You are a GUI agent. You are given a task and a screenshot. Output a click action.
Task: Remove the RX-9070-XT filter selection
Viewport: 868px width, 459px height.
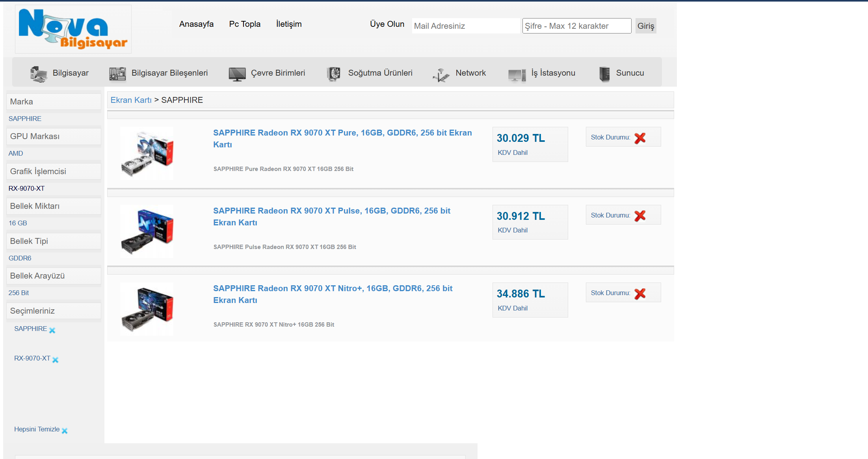pos(55,360)
